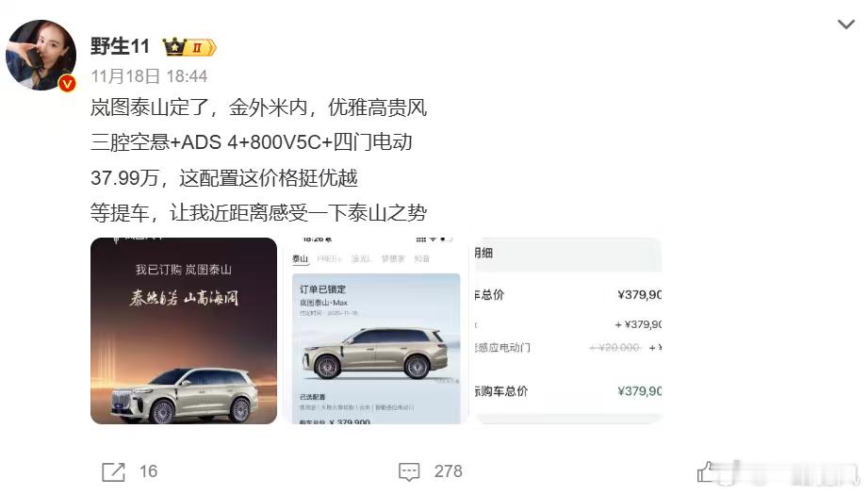Open the post timestamp 11月18日 18:44
868x495 pixels.
tap(149, 75)
